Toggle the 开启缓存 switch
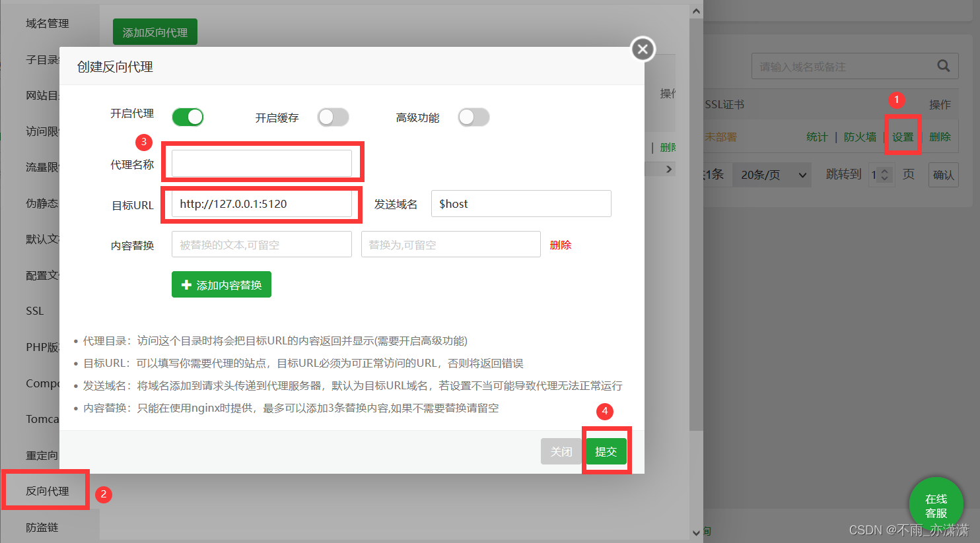This screenshot has height=543, width=980. pos(333,117)
